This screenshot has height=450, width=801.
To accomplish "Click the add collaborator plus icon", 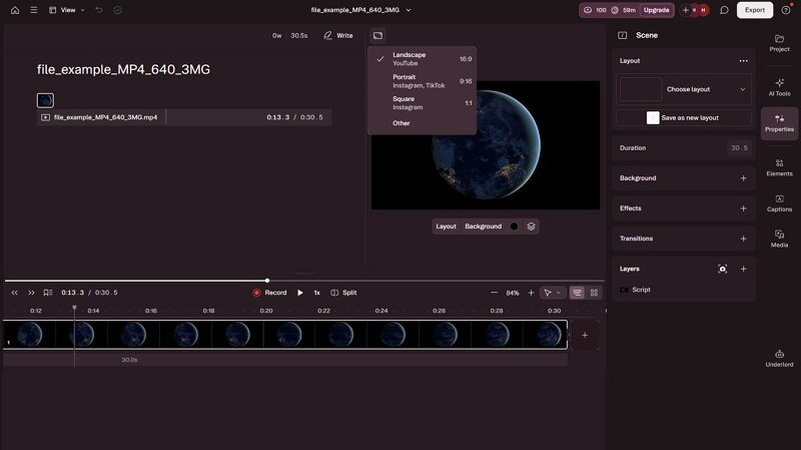I will tap(685, 10).
